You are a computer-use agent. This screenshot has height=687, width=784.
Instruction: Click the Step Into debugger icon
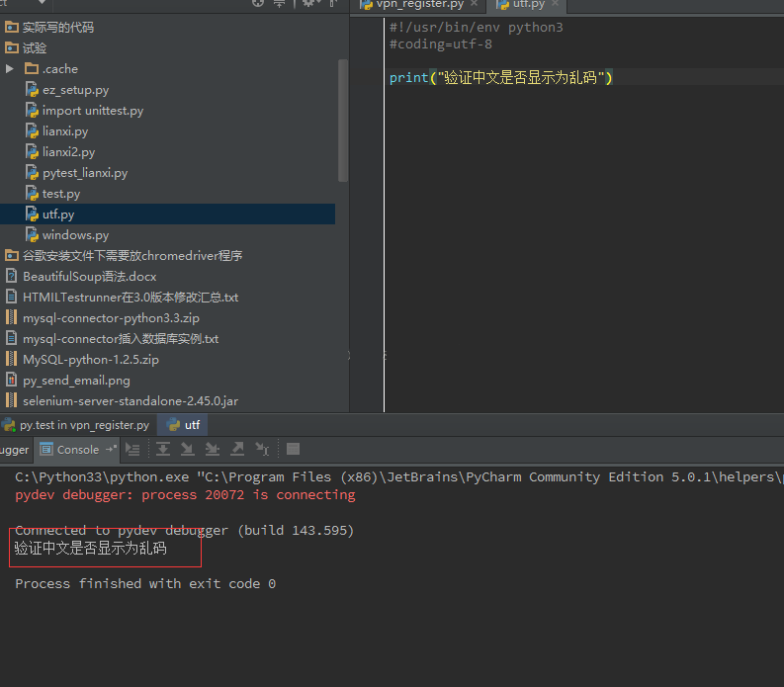tap(187, 450)
